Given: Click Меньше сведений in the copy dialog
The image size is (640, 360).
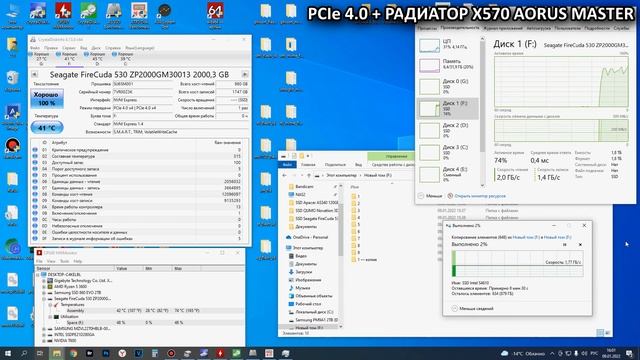Looking at the screenshot, I should click(x=473, y=309).
